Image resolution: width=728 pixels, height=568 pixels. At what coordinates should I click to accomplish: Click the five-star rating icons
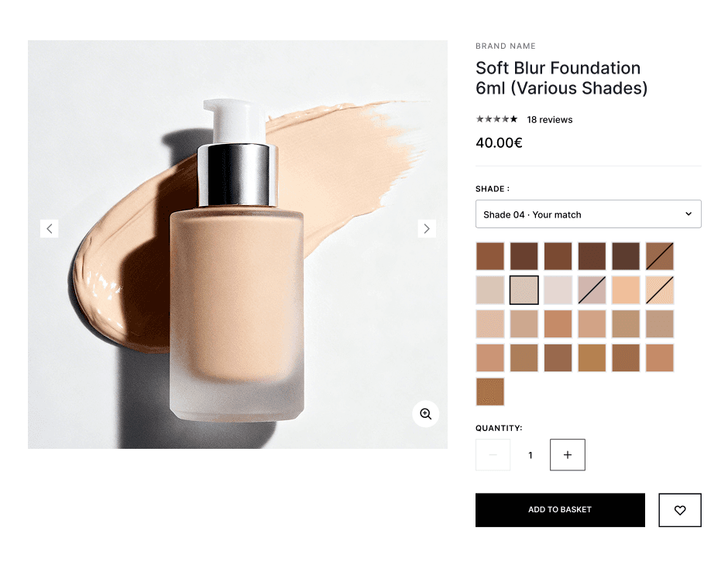[x=496, y=119]
